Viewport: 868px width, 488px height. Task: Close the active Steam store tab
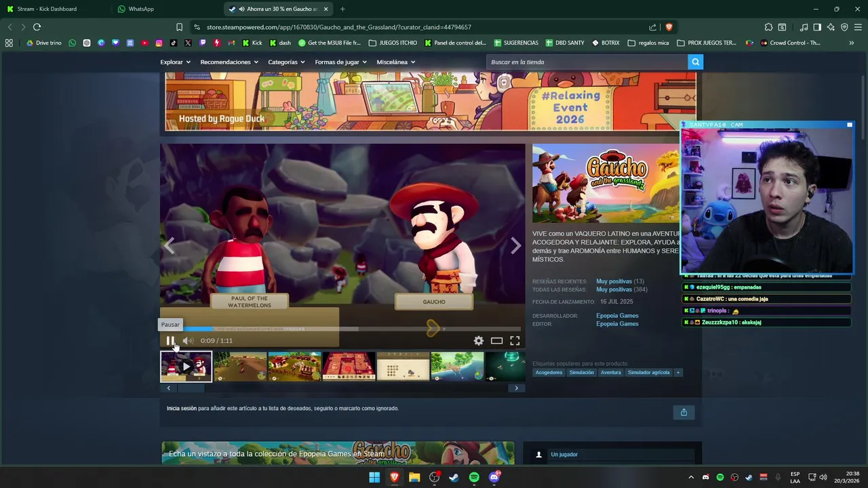pyautogui.click(x=325, y=9)
